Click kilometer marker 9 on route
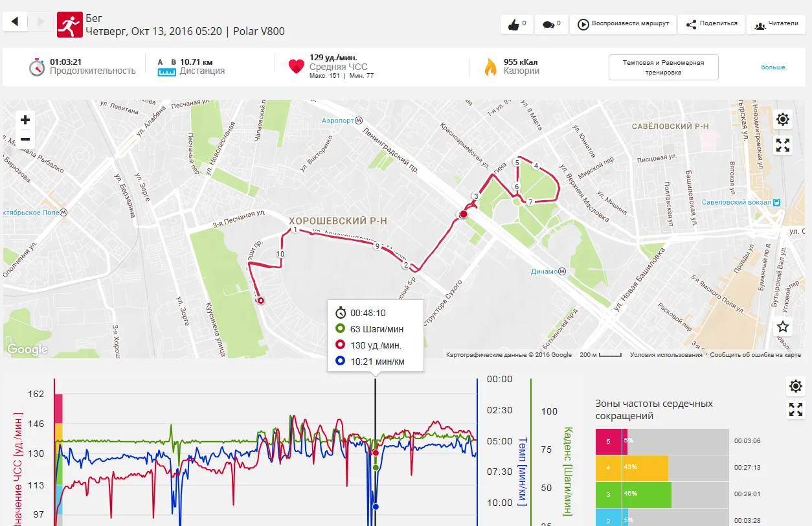Image resolution: width=812 pixels, height=526 pixels. pos(377,247)
